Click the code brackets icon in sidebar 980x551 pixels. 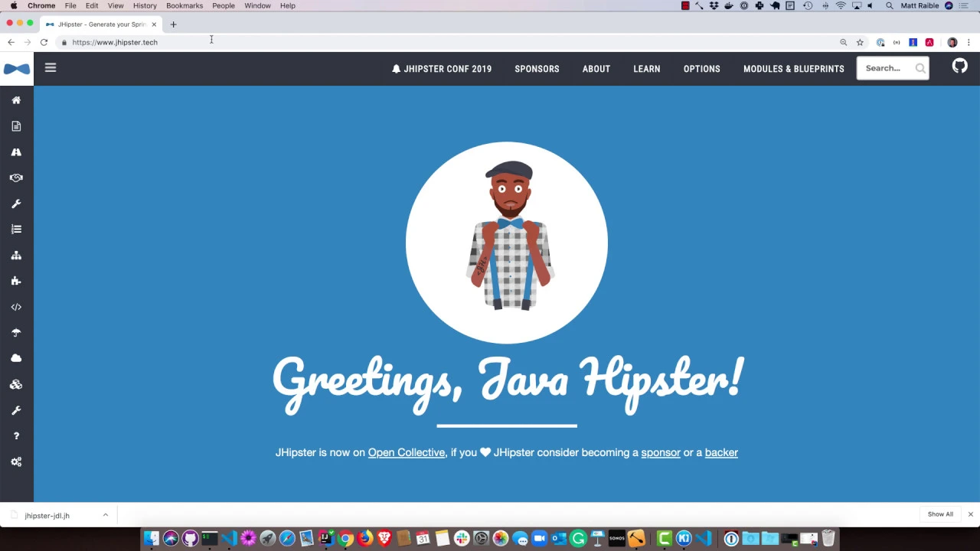coord(16,307)
